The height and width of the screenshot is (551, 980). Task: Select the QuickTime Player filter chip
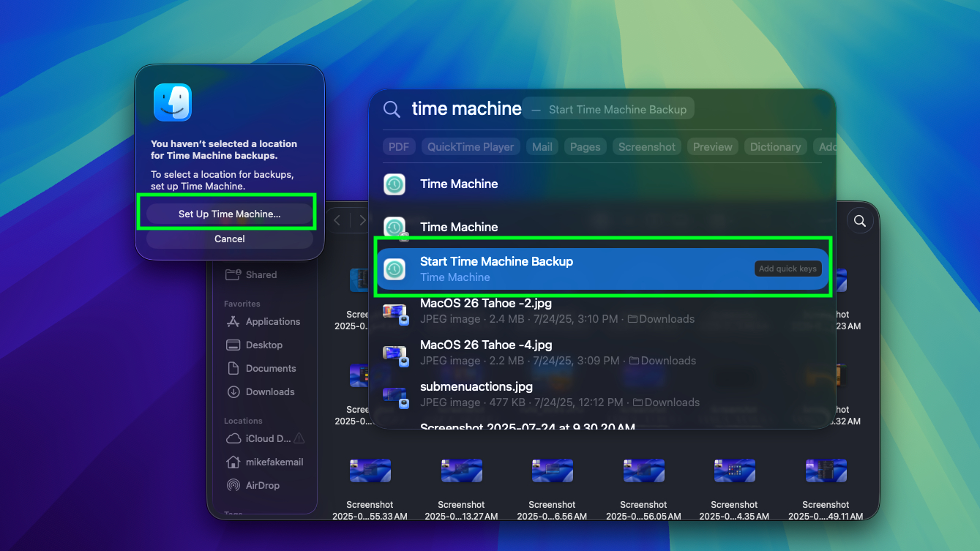(471, 147)
